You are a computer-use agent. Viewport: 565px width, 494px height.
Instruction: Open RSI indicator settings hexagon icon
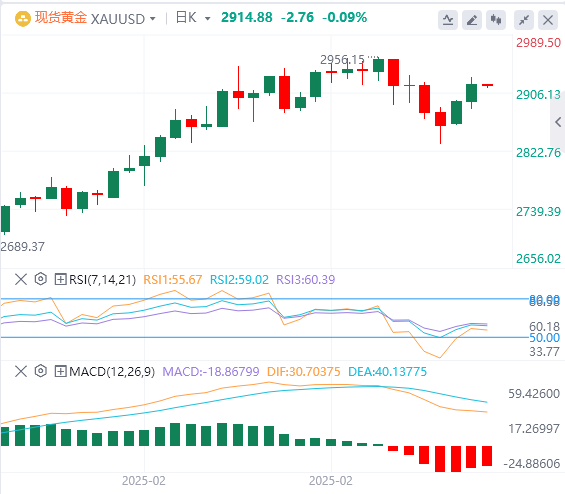coord(41,279)
